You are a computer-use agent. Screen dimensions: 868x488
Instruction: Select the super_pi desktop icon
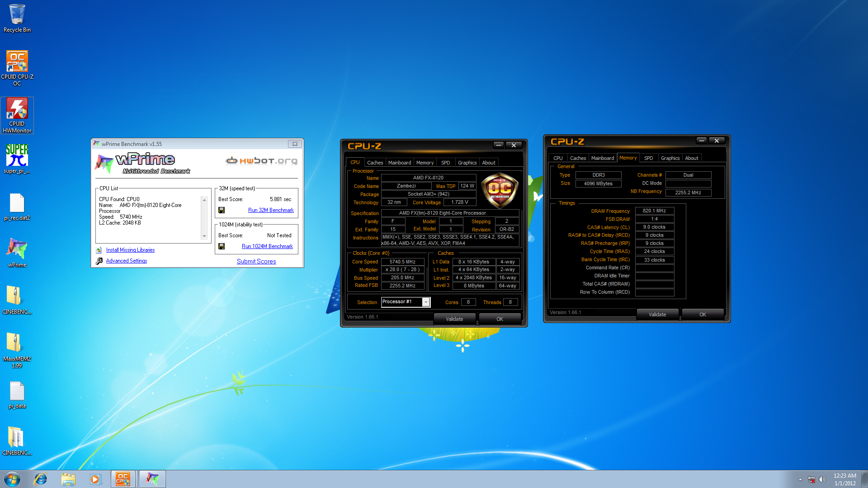click(x=17, y=159)
